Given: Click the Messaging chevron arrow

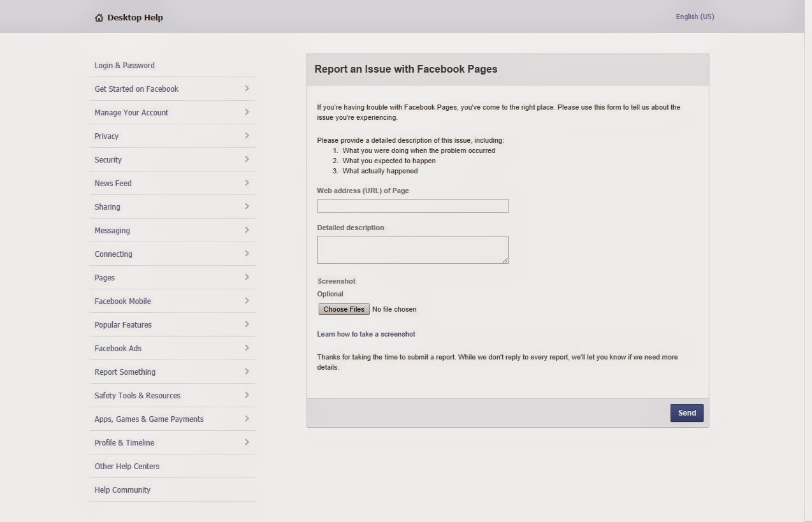Looking at the screenshot, I should [247, 230].
